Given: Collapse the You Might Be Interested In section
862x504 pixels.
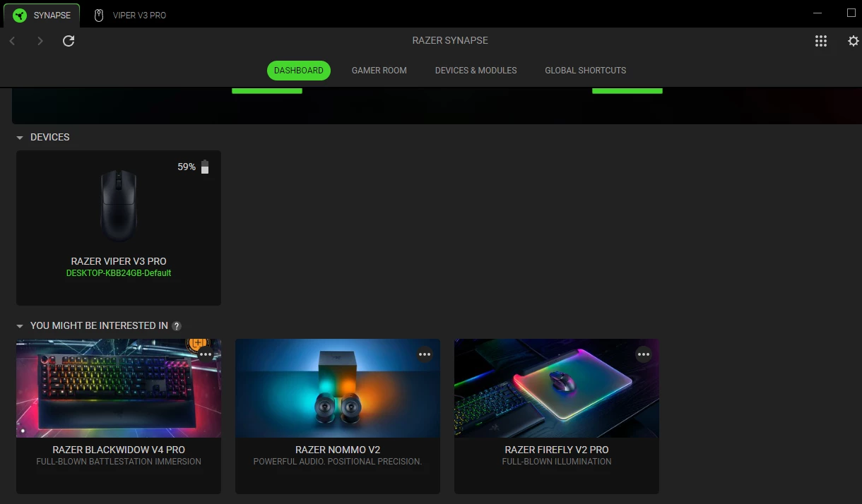Looking at the screenshot, I should click(20, 326).
